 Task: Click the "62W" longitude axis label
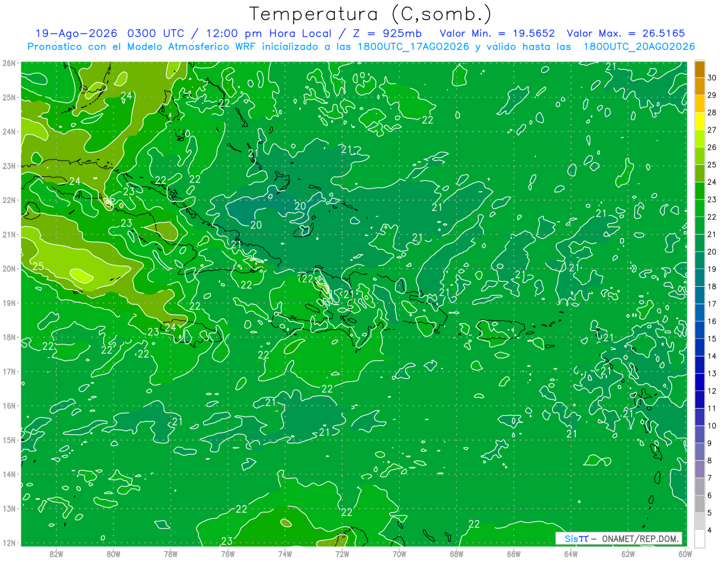click(628, 554)
